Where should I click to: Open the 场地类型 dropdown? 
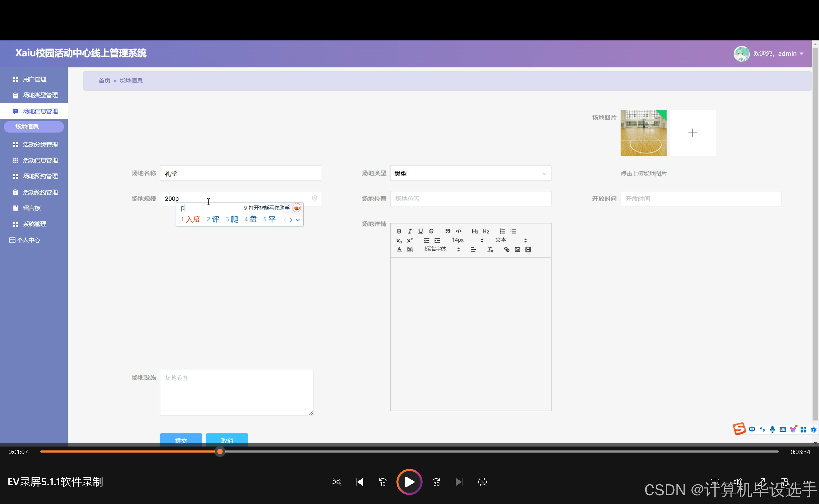[471, 173]
